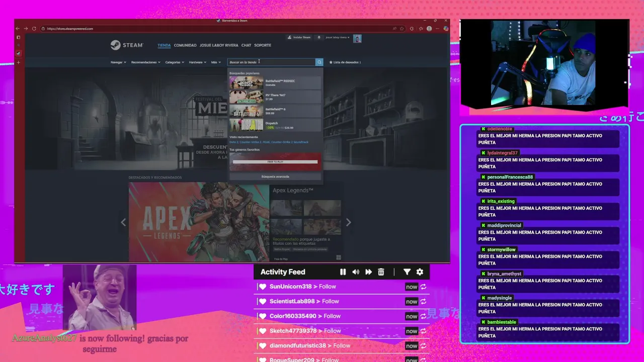Viewport: 644px width, 362px height.
Task: Open the COMUNIDAD tab
Action: (185, 45)
